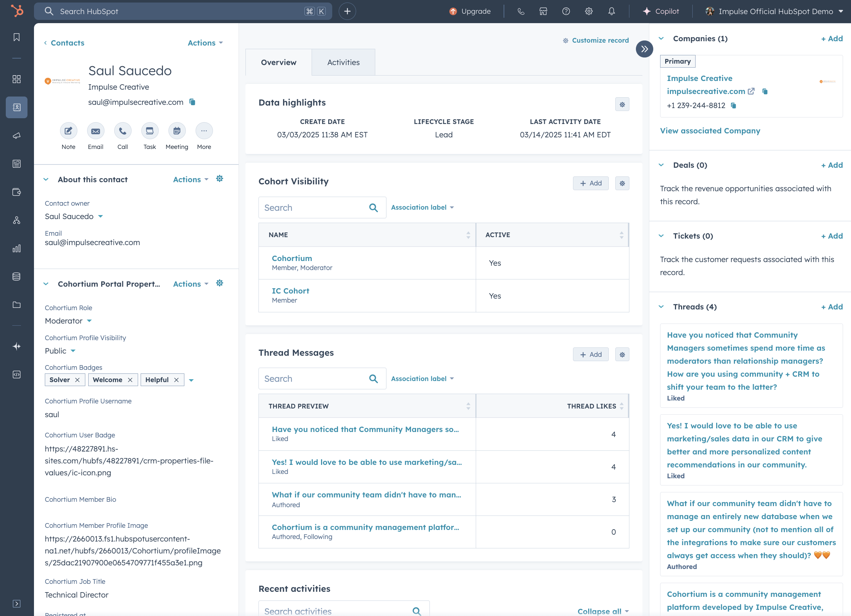
Task: Click the More actions ellipsis icon
Action: point(204,131)
